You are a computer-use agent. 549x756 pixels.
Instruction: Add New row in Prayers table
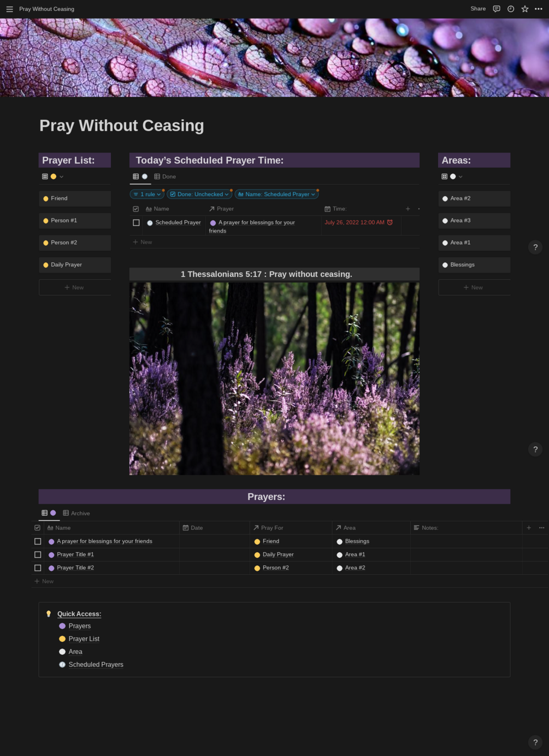tap(44, 581)
